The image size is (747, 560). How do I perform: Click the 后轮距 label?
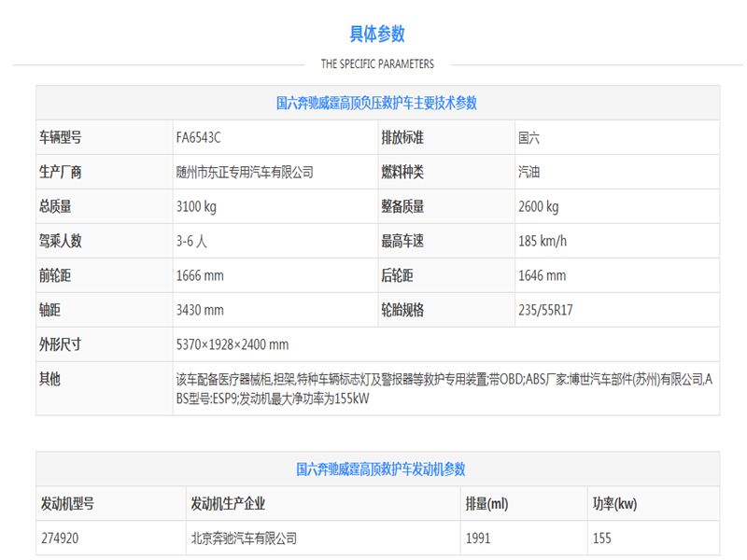[398, 275]
